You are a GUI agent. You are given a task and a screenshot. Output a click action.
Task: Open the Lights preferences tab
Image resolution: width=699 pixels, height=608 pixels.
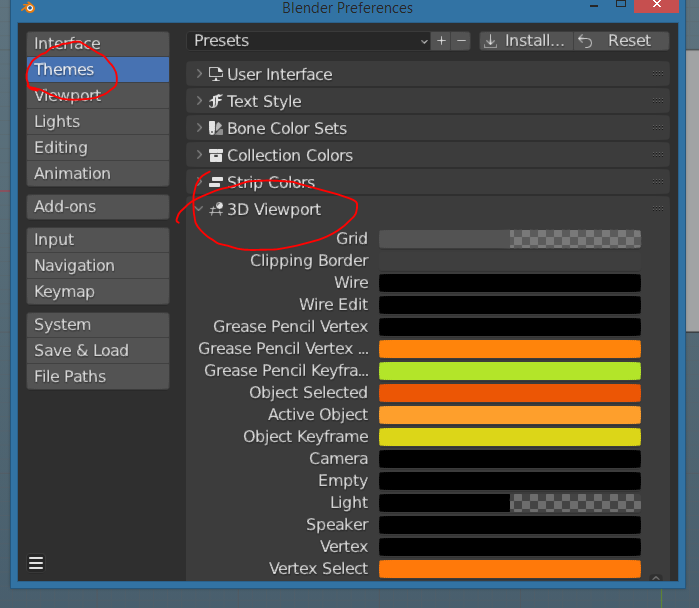[98, 122]
